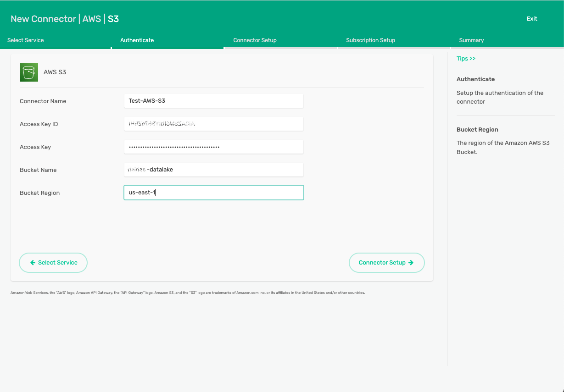Viewport: 564px width, 392px height.
Task: Click the Connector Setup navigation button
Action: point(386,263)
